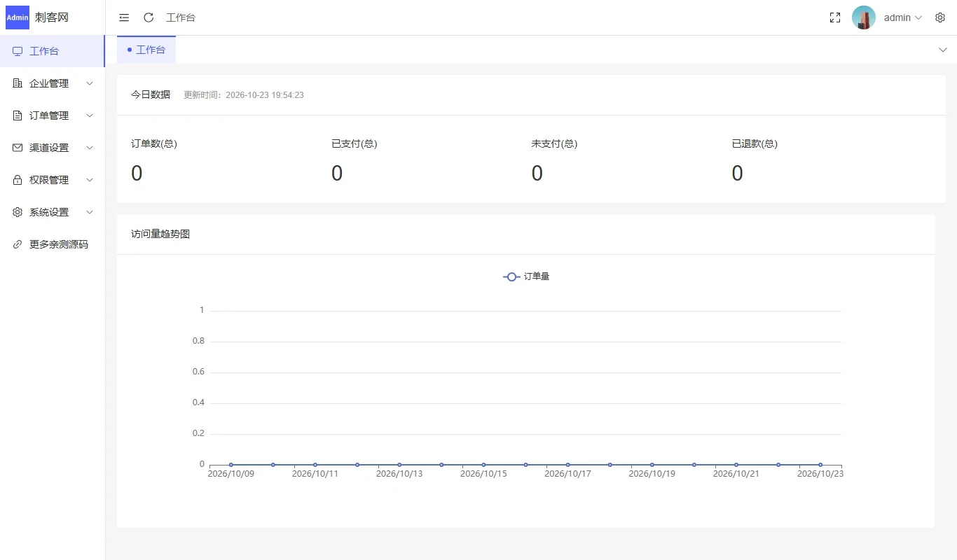Click the monitor icon beside 工作台

18,51
